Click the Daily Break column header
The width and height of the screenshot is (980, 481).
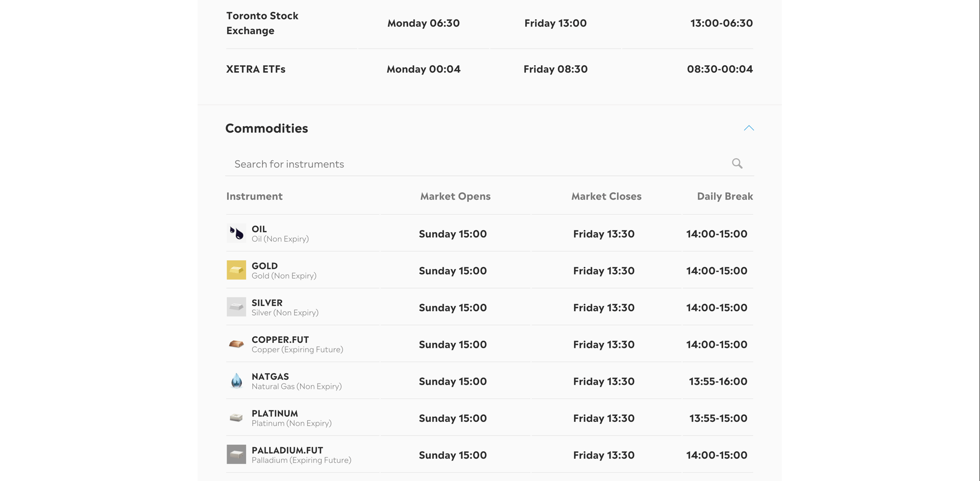coord(725,196)
